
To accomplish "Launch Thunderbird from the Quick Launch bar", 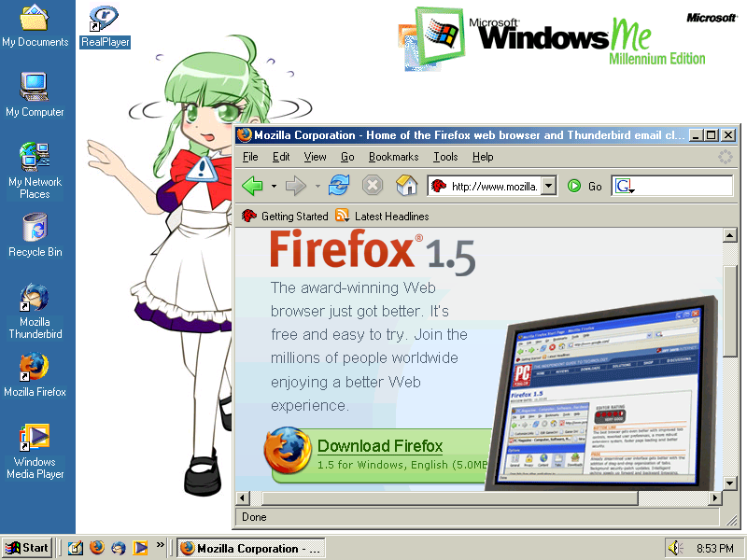I will [x=119, y=548].
